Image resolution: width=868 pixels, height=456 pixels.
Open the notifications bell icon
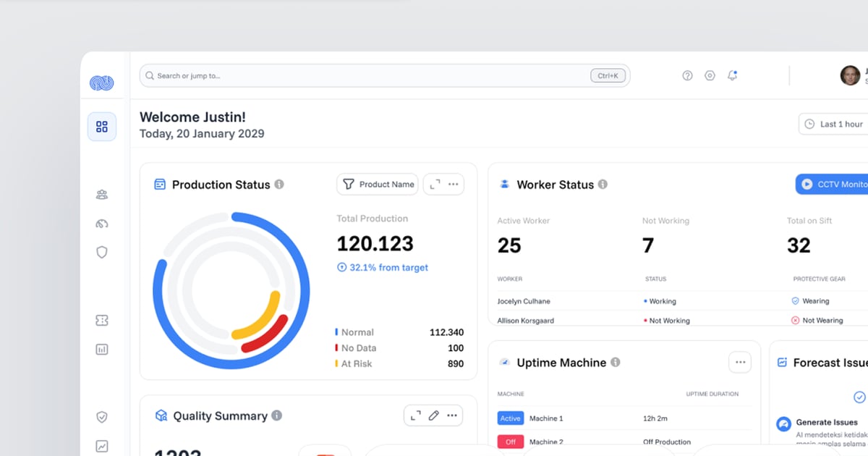(732, 76)
